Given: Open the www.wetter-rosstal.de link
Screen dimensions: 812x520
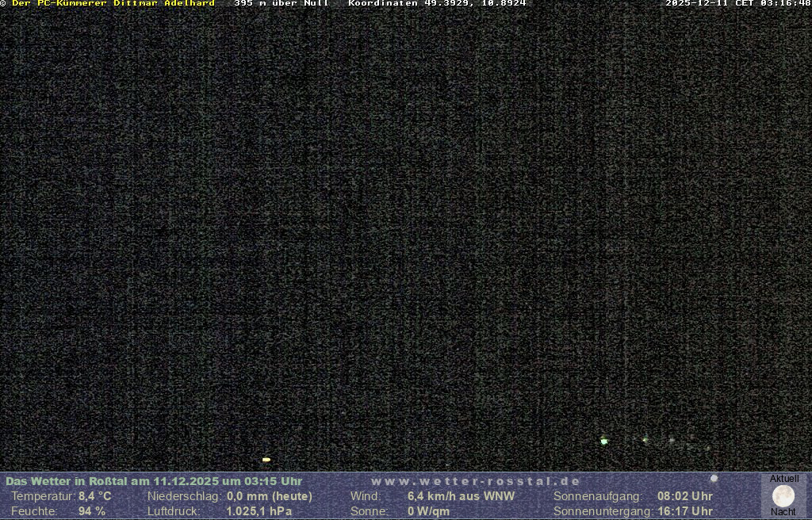Looking at the screenshot, I should (476, 481).
